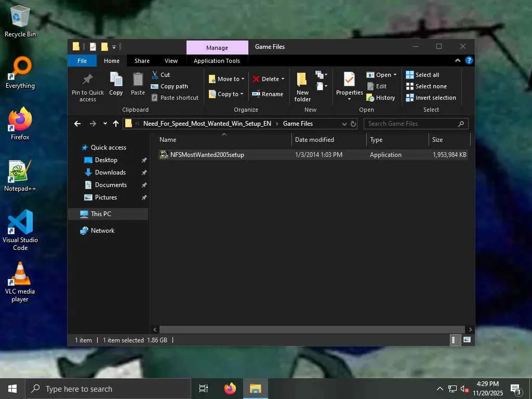Switch to the View ribbon tab

point(171,61)
